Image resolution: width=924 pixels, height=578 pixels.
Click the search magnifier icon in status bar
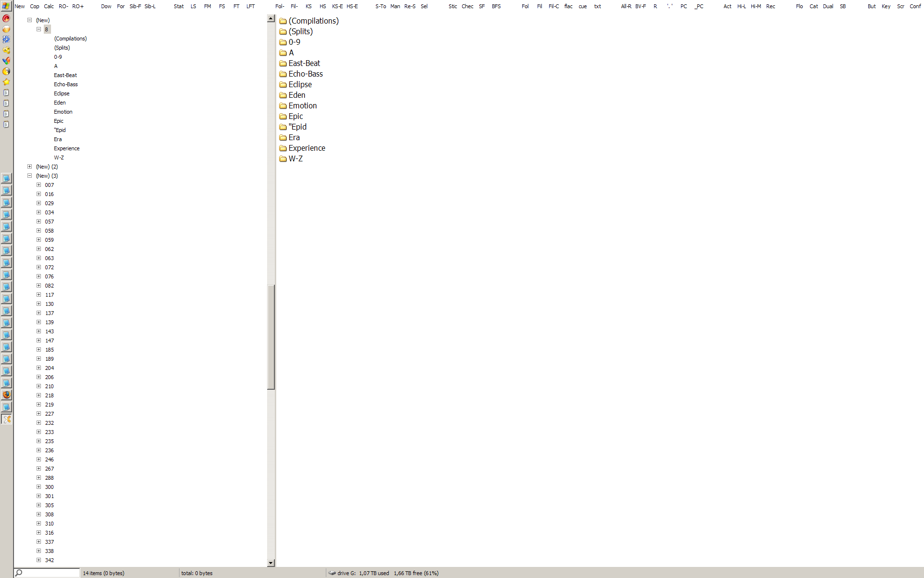(x=19, y=573)
